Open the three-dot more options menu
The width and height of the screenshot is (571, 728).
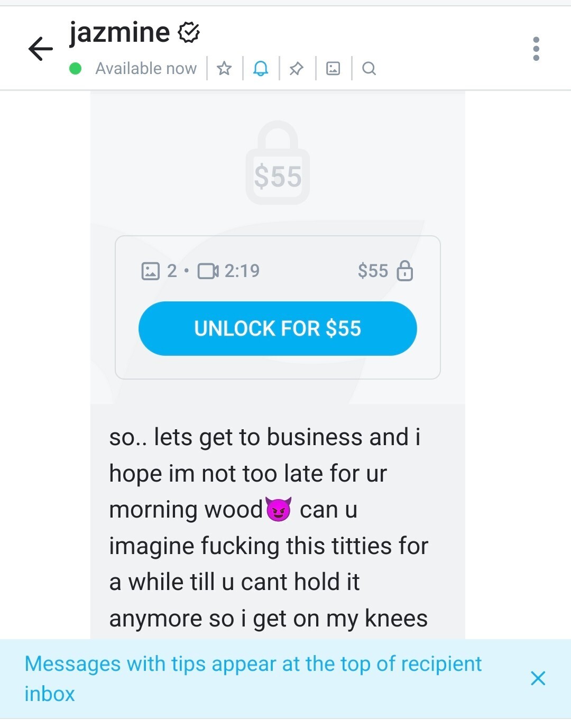point(536,49)
